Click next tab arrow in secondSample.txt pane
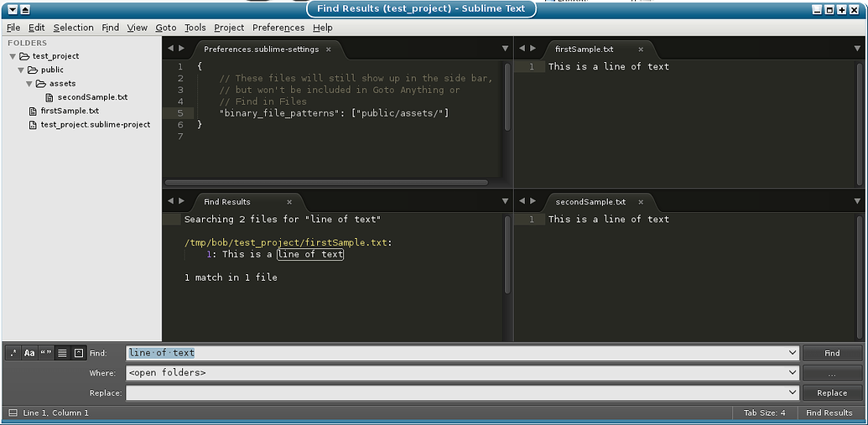868x425 pixels. 533,201
